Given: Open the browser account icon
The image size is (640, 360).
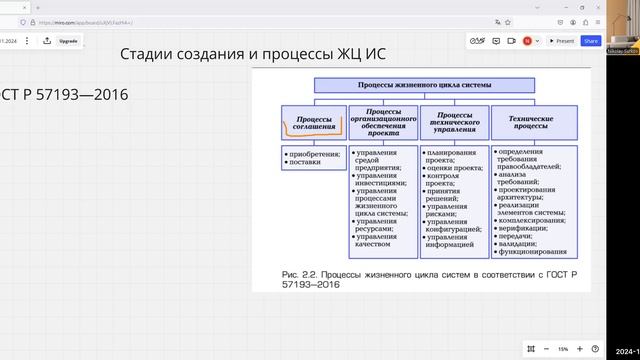Looking at the screenshot, I should 573,22.
